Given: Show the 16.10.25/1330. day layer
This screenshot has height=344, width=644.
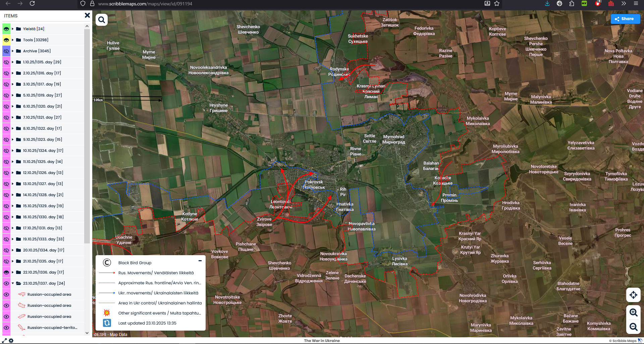Looking at the screenshot, I should (x=6, y=217).
